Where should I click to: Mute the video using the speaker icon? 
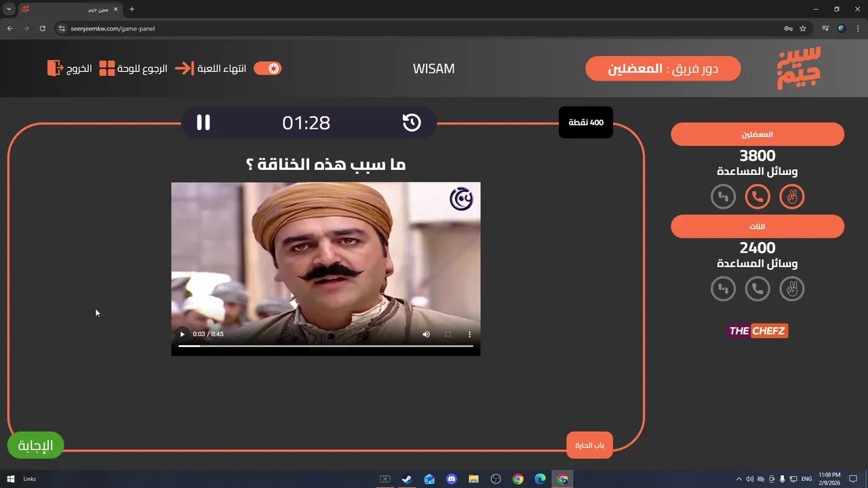pyautogui.click(x=426, y=334)
